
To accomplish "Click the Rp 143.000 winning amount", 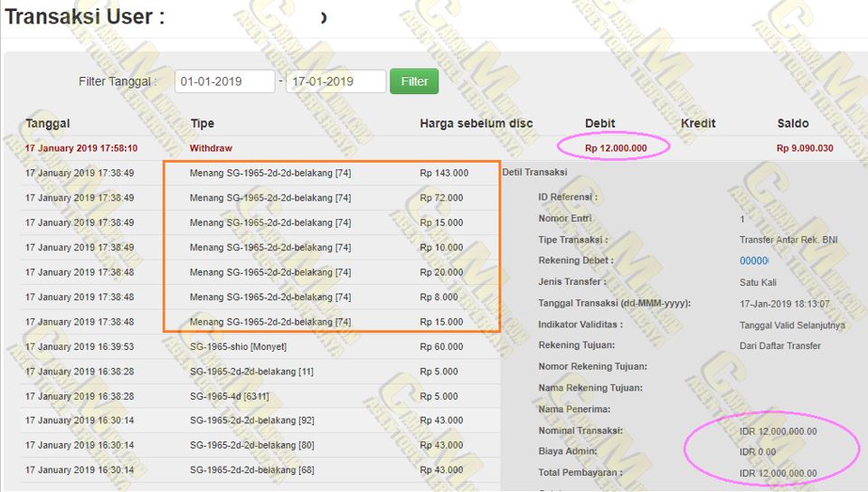I will coord(444,173).
